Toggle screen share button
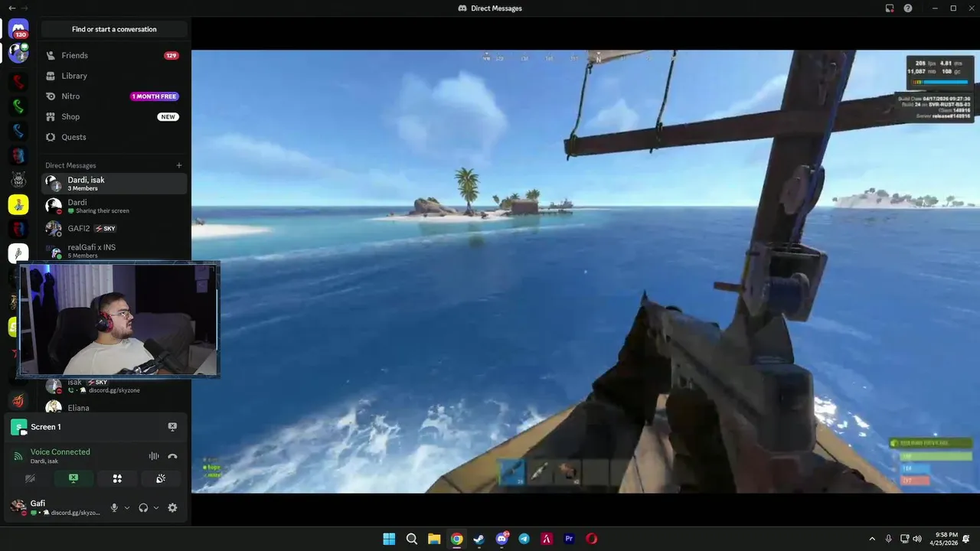 point(73,478)
